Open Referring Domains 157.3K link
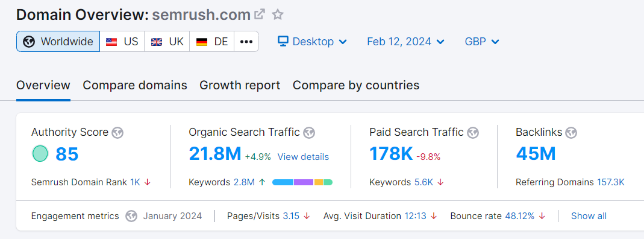The width and height of the screenshot is (644, 239). tap(610, 182)
